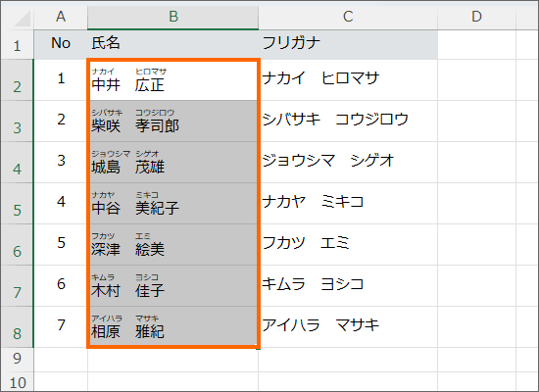Click No cell containing 5
The image size is (539, 392).
click(61, 244)
